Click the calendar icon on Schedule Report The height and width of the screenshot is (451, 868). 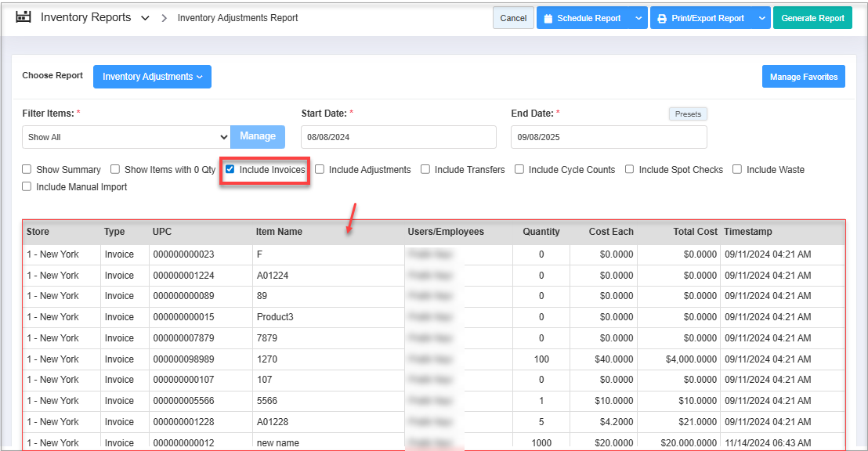coord(548,18)
